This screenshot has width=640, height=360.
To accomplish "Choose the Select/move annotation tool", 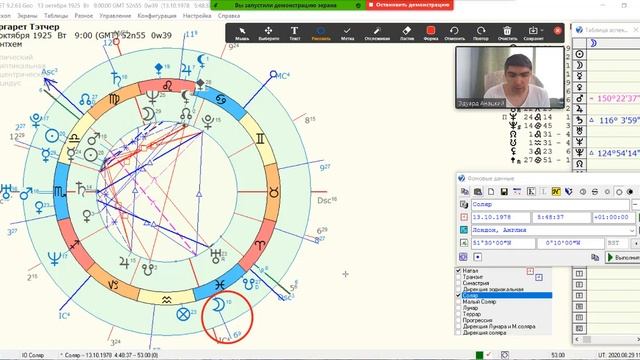I will click(269, 33).
